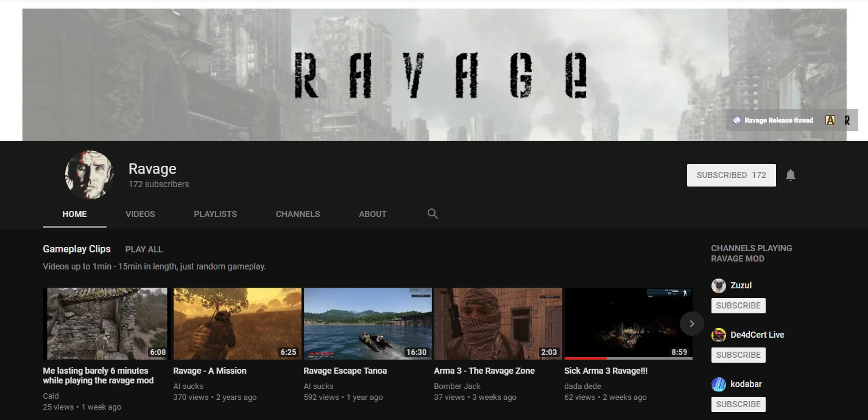Click 'Channels Playing Ravage Mod' heading

pos(751,253)
